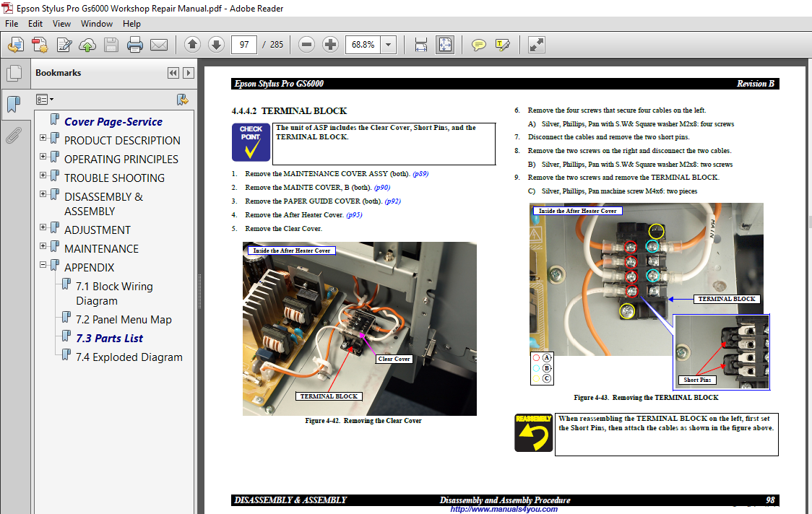Expand the PRODUCT DESCRIPTION bookmark
This screenshot has width=812, height=514.
[x=43, y=138]
